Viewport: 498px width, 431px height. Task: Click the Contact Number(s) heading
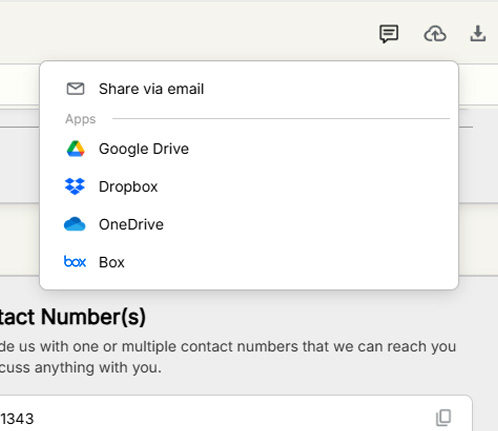click(x=73, y=317)
